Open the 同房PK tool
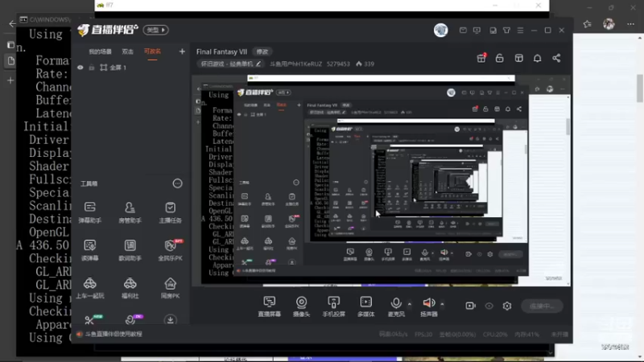644x362 pixels. [x=170, y=288]
